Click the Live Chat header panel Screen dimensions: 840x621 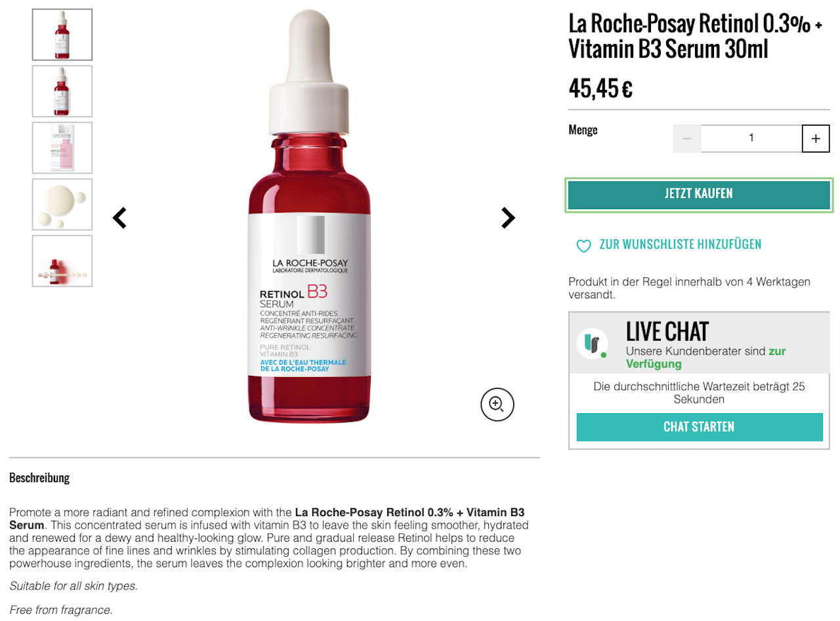(x=700, y=344)
